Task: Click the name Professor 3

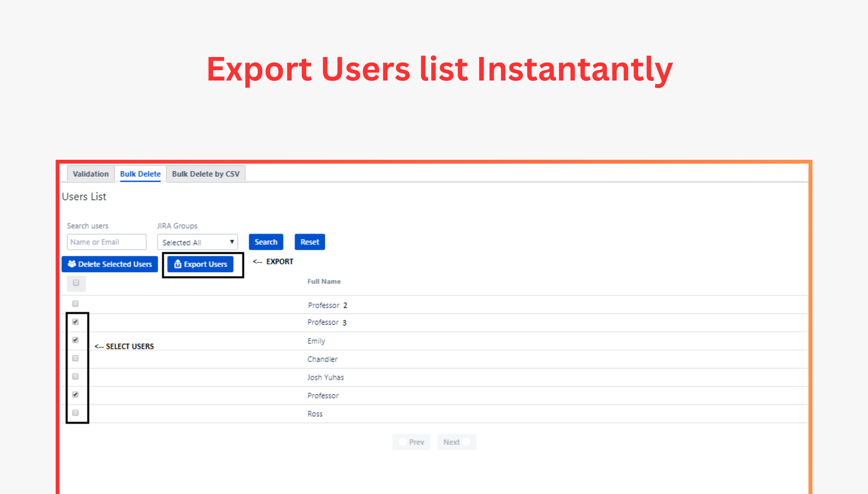Action: (x=327, y=323)
